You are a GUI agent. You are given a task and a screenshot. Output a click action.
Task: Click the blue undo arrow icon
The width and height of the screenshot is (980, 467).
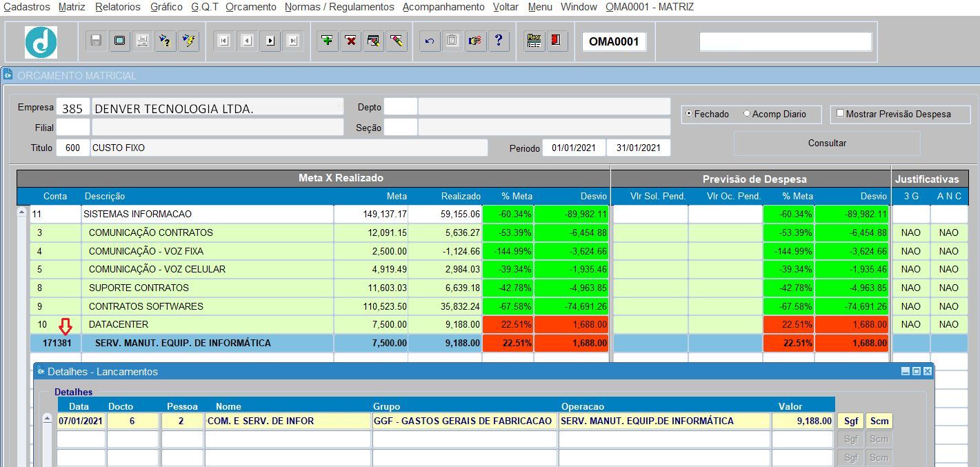(429, 41)
